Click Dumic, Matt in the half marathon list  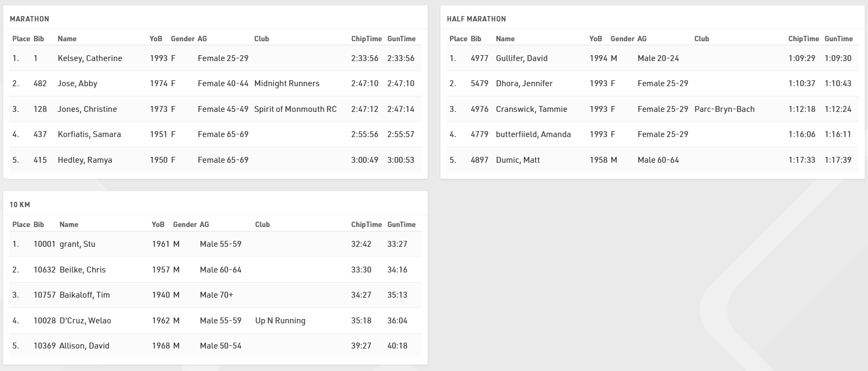[518, 160]
